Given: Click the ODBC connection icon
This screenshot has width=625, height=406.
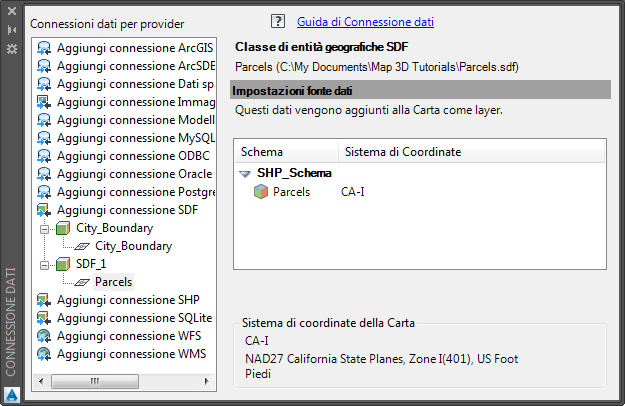Looking at the screenshot, I should click(43, 156).
